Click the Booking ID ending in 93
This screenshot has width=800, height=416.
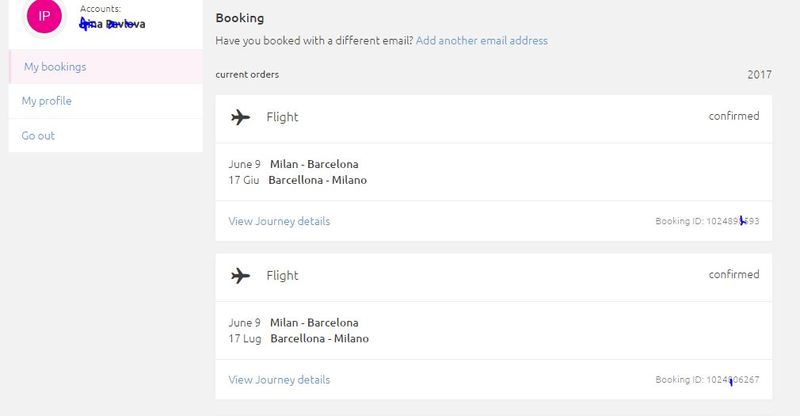[707, 221]
